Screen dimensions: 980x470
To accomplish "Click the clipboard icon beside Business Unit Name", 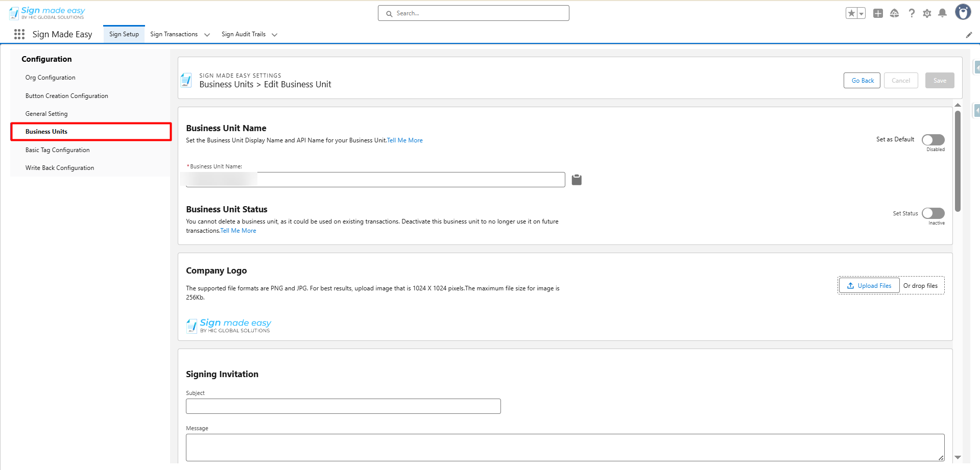I will pyautogui.click(x=577, y=180).
